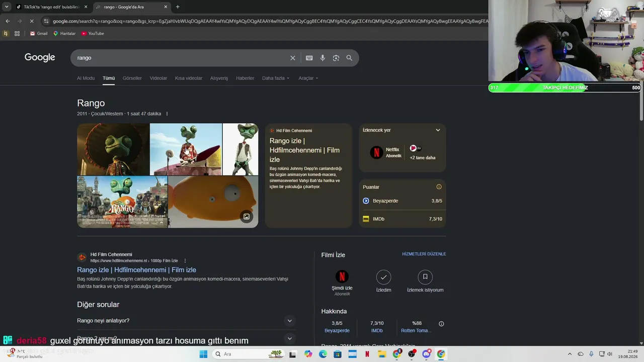Click the info icon beside Rotten Tomatoes score

click(441, 324)
